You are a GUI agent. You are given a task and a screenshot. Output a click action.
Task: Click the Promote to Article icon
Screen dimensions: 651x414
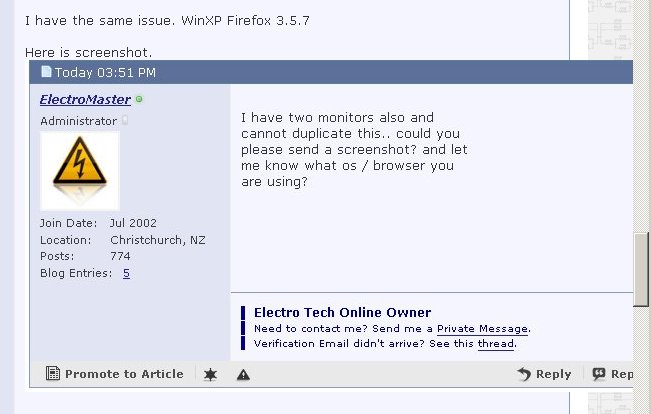pos(53,373)
